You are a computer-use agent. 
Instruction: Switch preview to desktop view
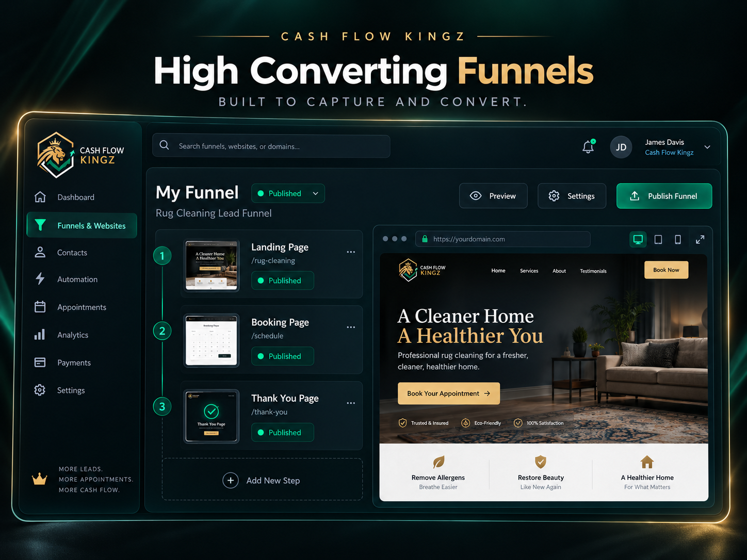(x=638, y=239)
